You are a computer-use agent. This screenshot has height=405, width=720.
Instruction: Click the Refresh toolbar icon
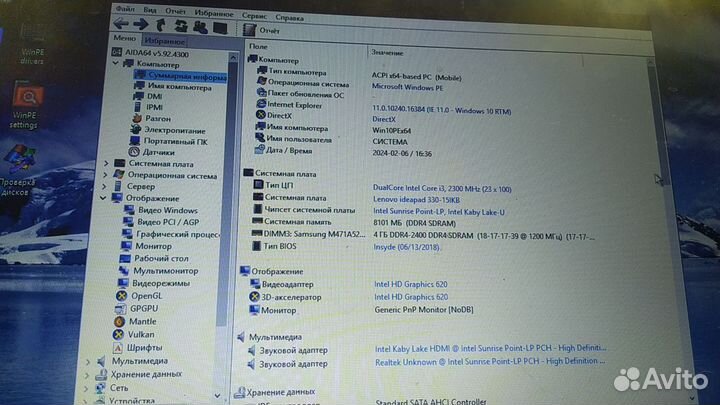point(180,26)
